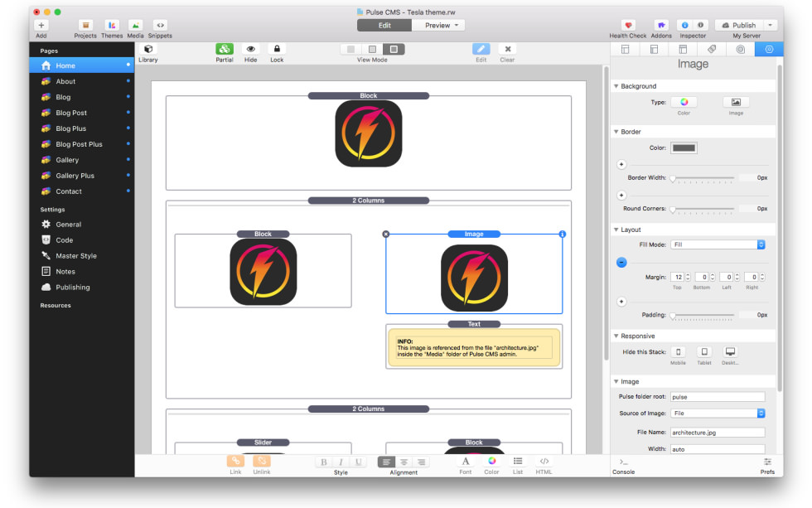The width and height of the screenshot is (812, 508).
Task: Open the Fill Mode dropdown
Action: 718,244
